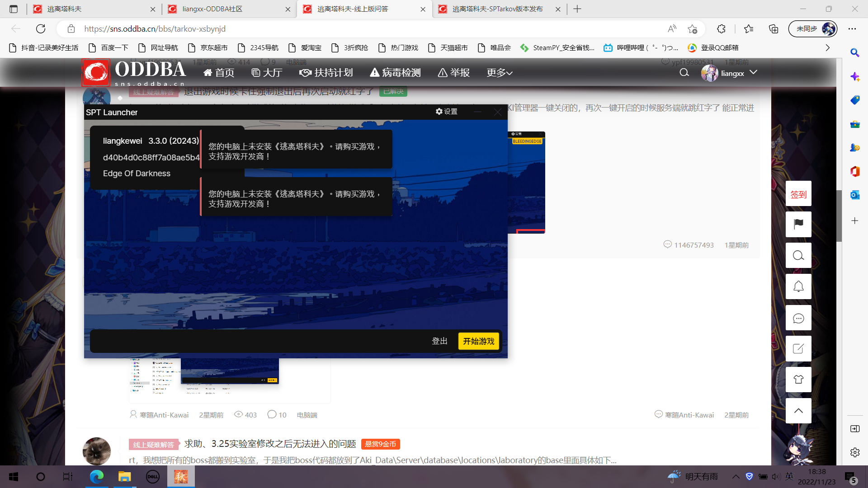Expand the bookmarks bar overflow chevron
Viewport: 868px width, 488px height.
tap(827, 47)
